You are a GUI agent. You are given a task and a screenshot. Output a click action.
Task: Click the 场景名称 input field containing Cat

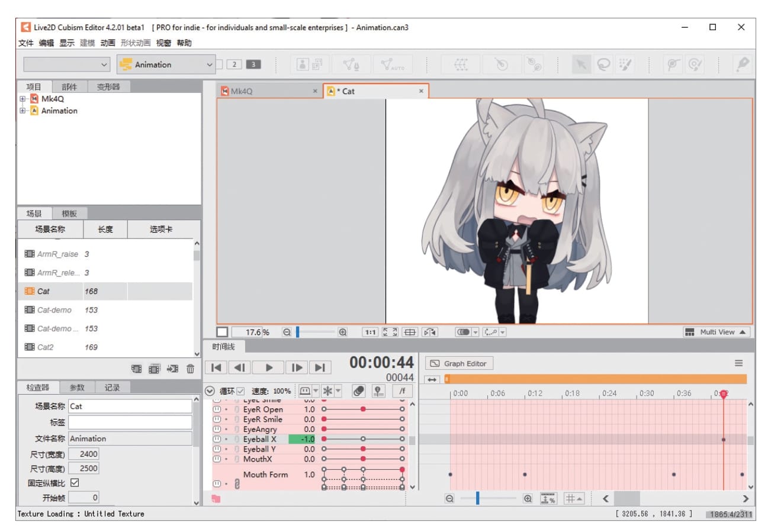(130, 407)
